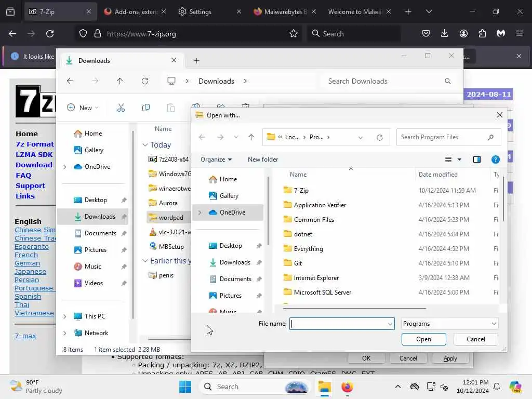Click the Cancel button in Open with dialog
This screenshot has width=532, height=399.
[x=476, y=339]
